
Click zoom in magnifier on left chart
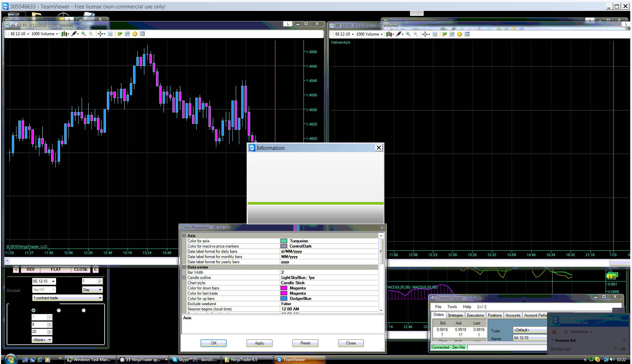coord(84,34)
